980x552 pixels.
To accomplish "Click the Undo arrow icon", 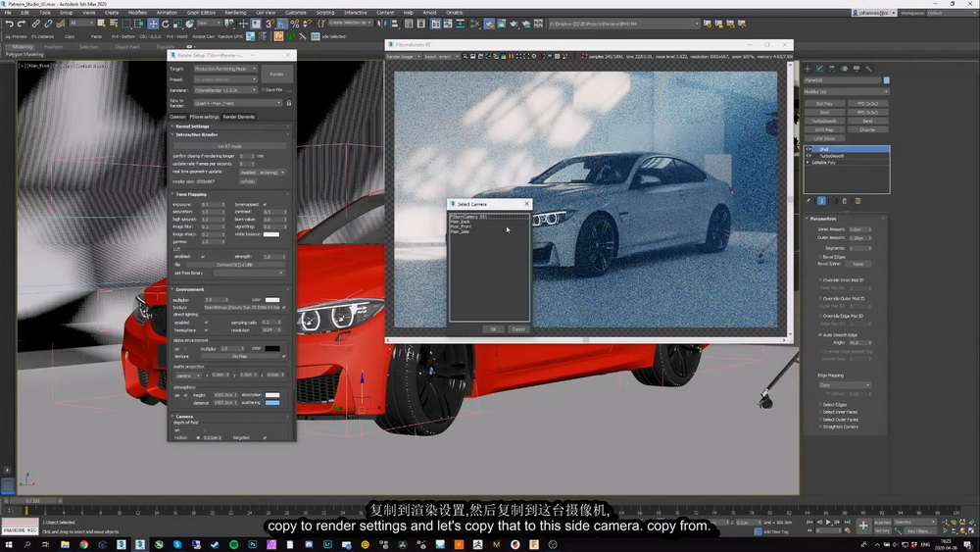I will coord(10,24).
